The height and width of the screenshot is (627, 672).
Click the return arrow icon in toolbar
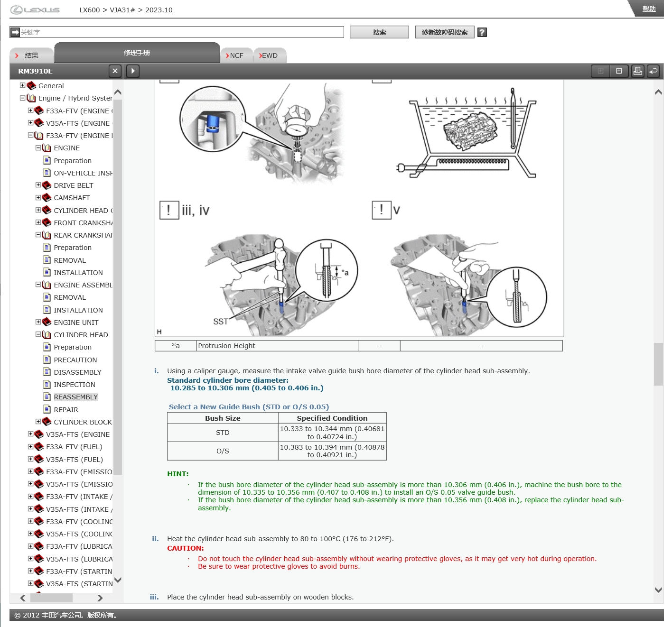653,71
